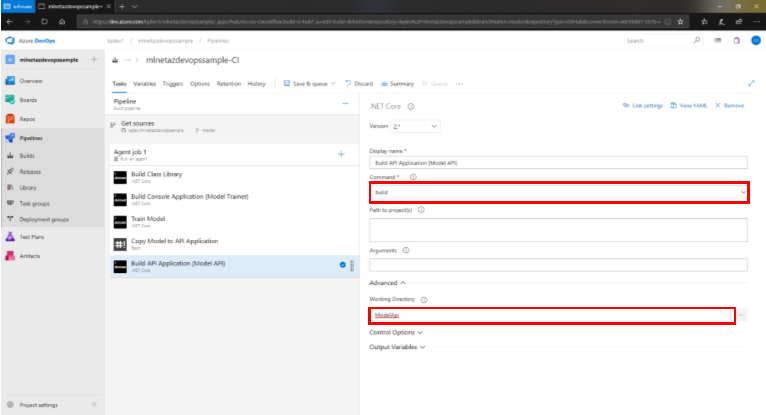Click the .NET Core task info icon
The image size is (766, 415).
pyautogui.click(x=411, y=106)
